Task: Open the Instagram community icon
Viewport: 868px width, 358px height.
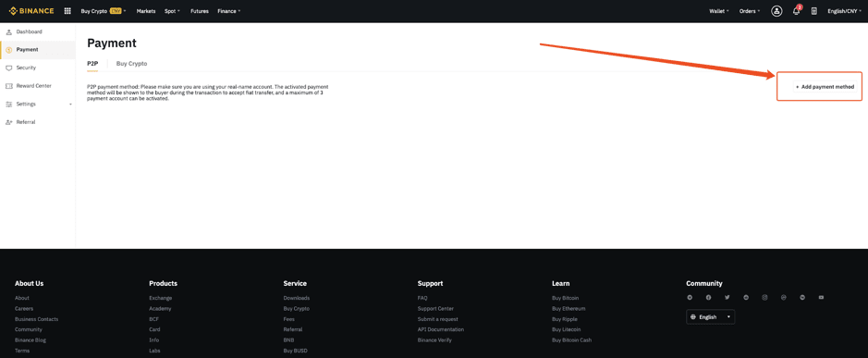Action: (x=764, y=298)
